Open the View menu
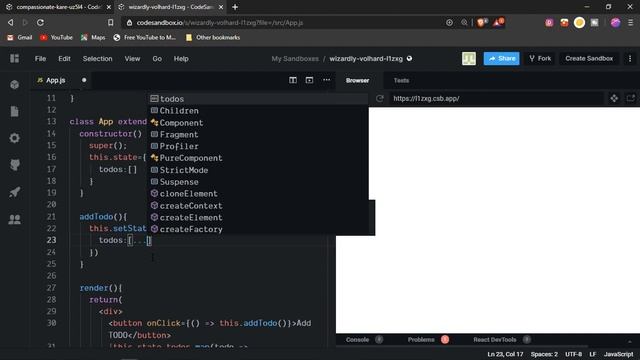640x360 pixels. (132, 59)
